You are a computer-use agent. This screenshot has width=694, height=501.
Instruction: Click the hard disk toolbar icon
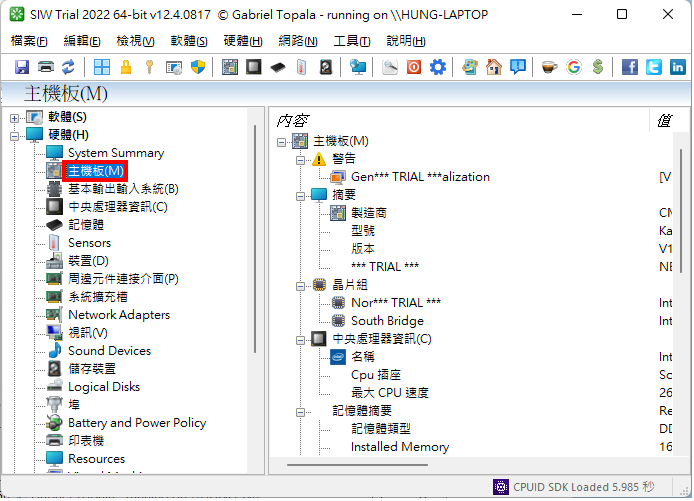(x=325, y=67)
